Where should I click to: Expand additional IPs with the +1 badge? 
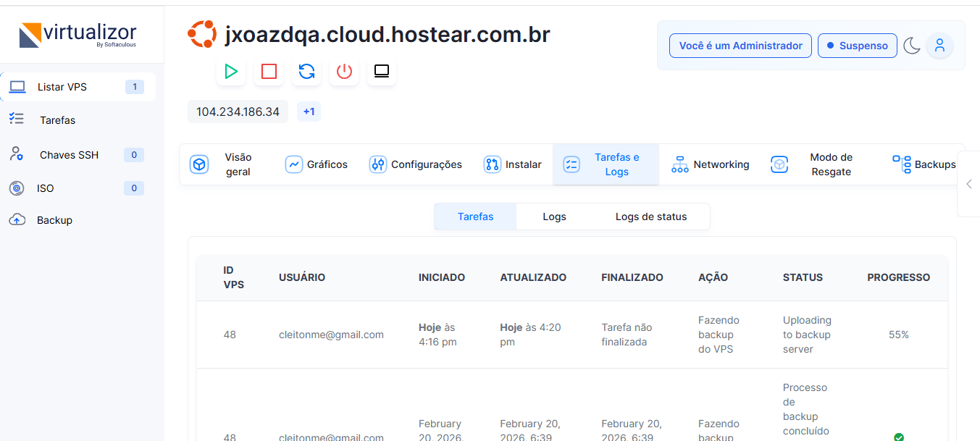(x=309, y=112)
